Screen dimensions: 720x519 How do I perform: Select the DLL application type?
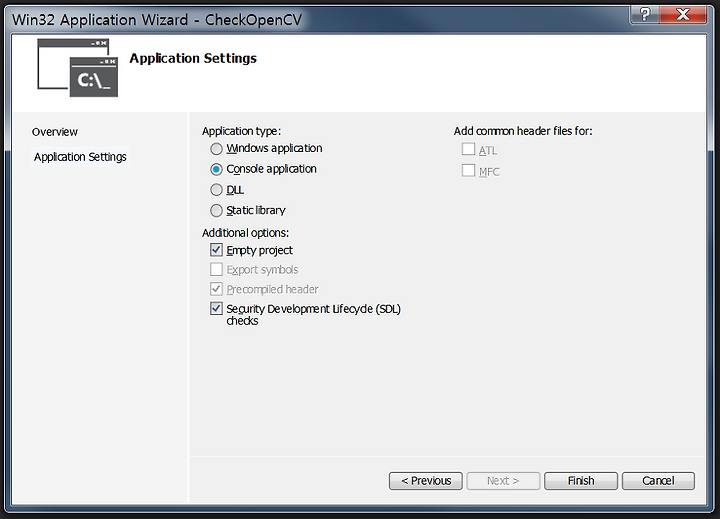coord(216,190)
